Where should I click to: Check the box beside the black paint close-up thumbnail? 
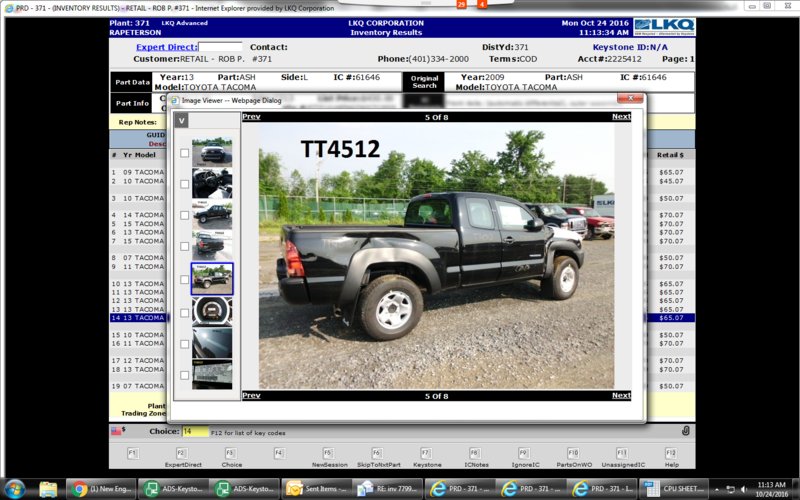coord(185,343)
